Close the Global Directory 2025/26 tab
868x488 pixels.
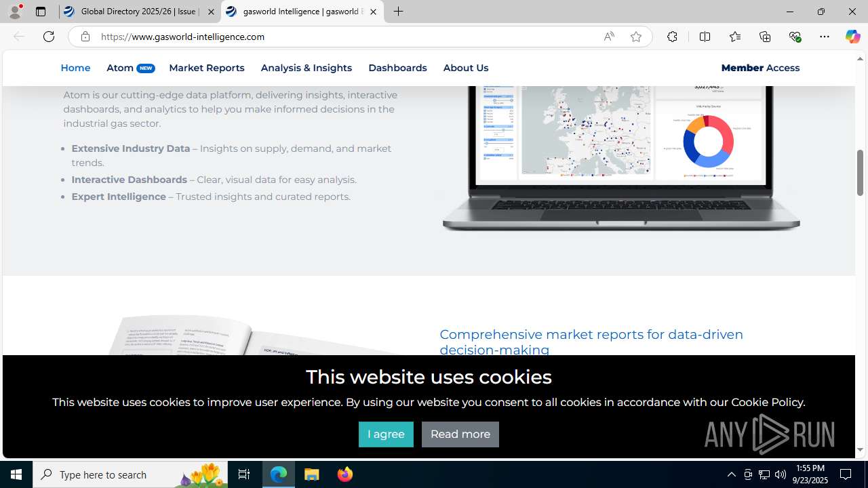tap(211, 12)
